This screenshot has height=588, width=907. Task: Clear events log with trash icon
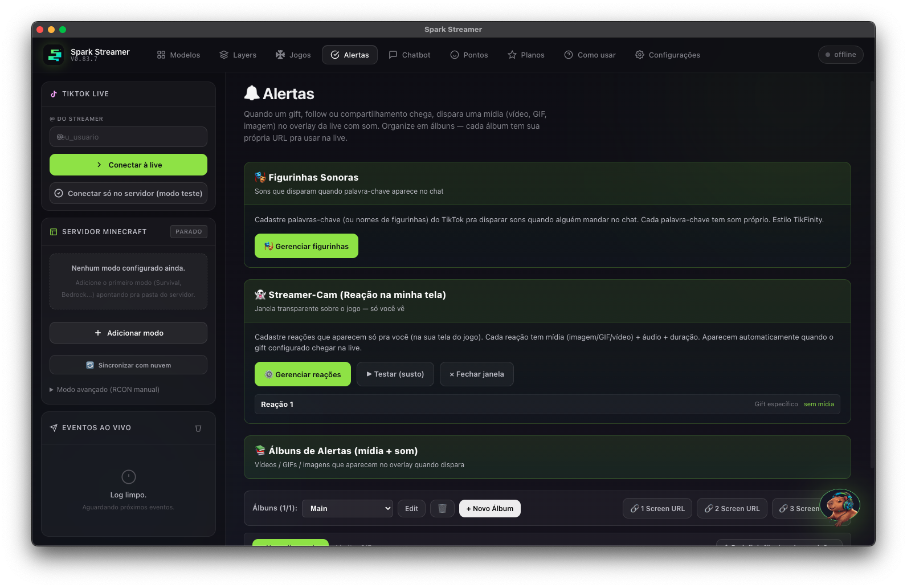click(x=198, y=428)
